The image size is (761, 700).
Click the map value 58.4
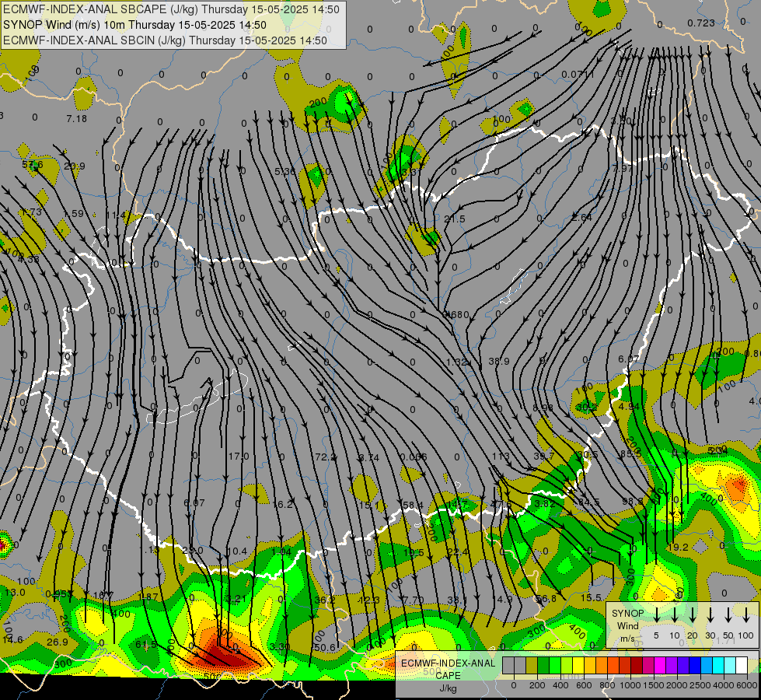[x=413, y=506]
